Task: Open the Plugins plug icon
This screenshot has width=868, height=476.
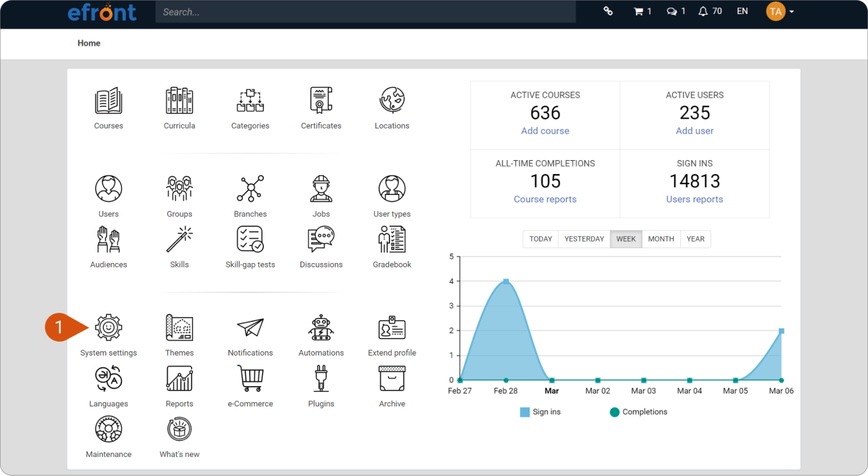Action: 321,378
